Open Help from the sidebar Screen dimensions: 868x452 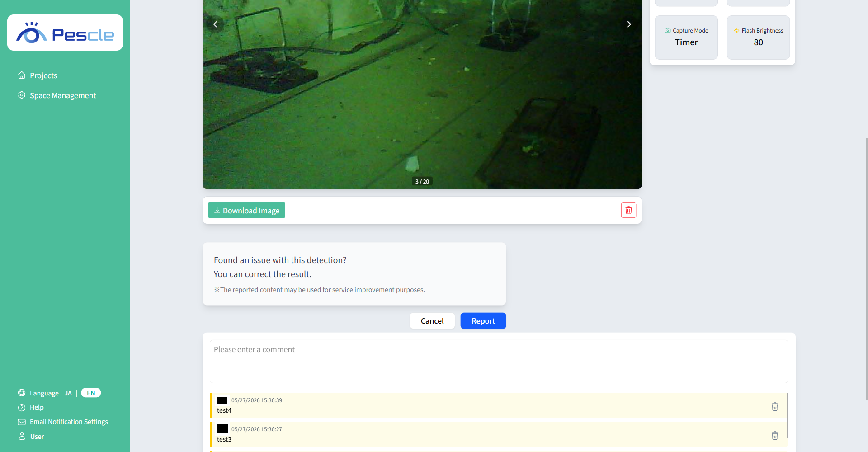coord(31,407)
